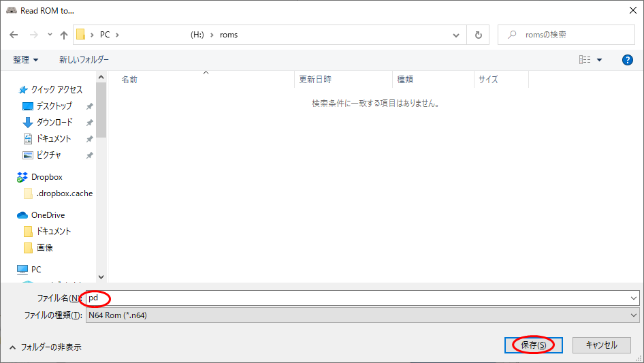Expand the chevron after PC

pyautogui.click(x=117, y=35)
